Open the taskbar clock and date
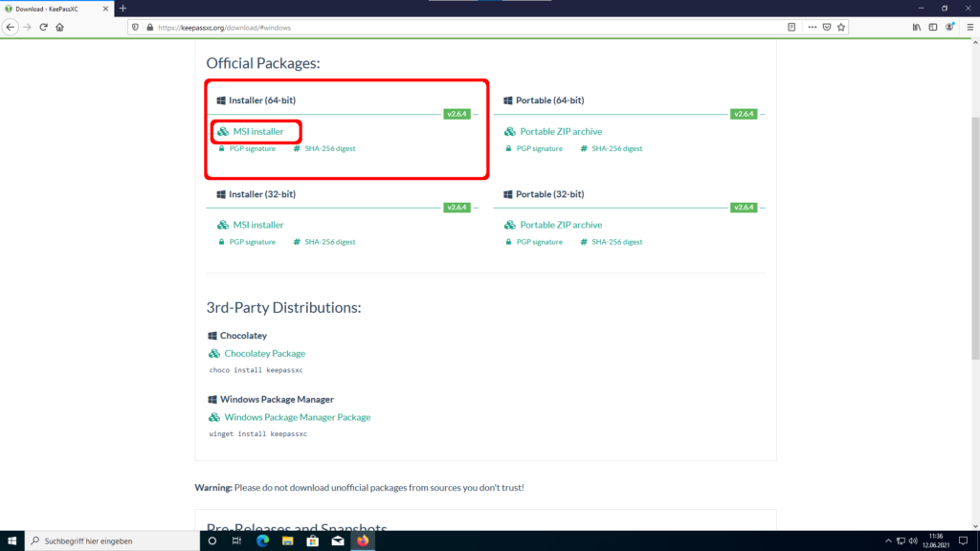Viewport: 980px width, 551px height. point(936,541)
